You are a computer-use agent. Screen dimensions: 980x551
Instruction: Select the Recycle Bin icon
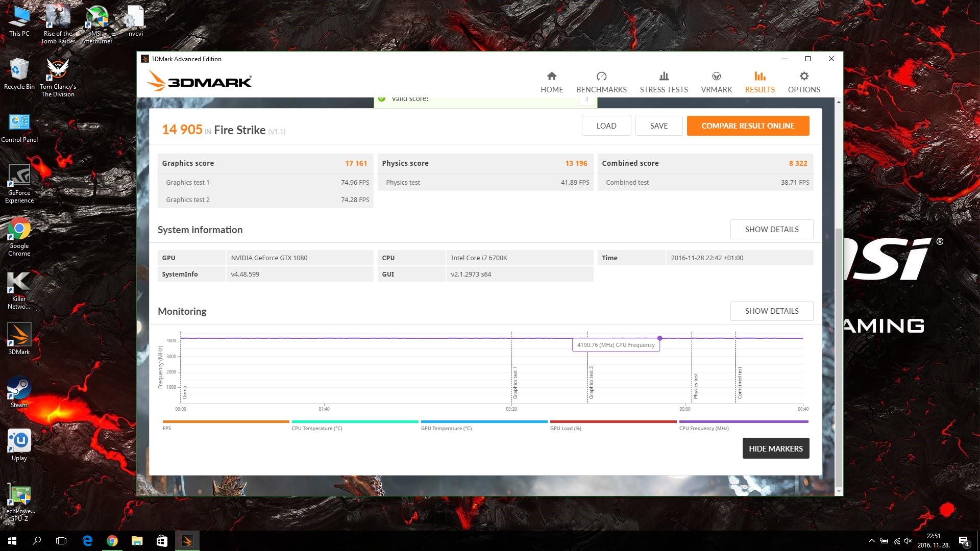pos(19,74)
